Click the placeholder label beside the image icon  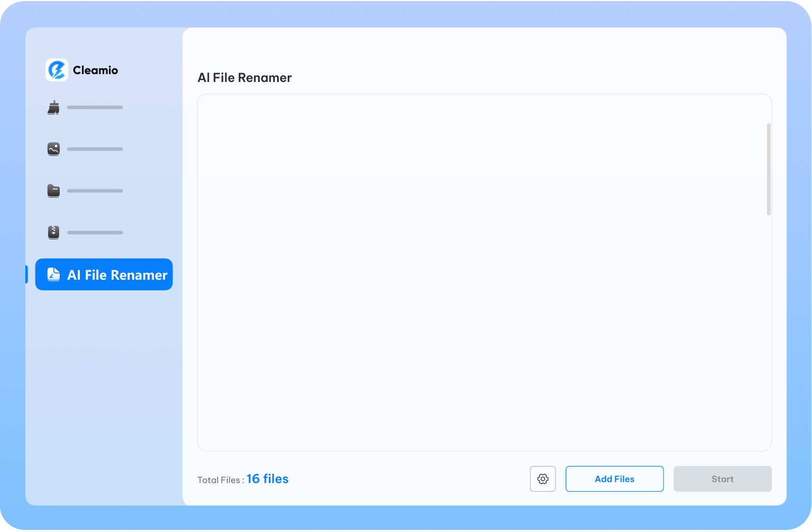click(x=95, y=149)
